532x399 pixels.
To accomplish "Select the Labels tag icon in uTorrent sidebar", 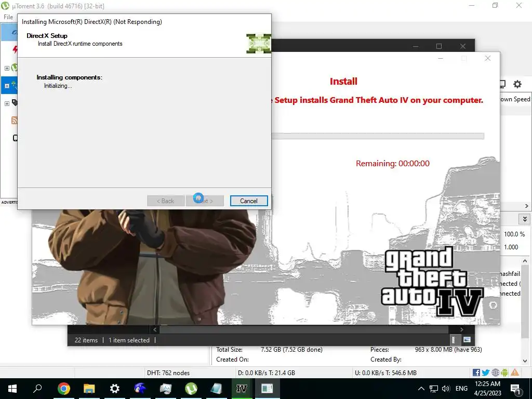I will (15, 102).
